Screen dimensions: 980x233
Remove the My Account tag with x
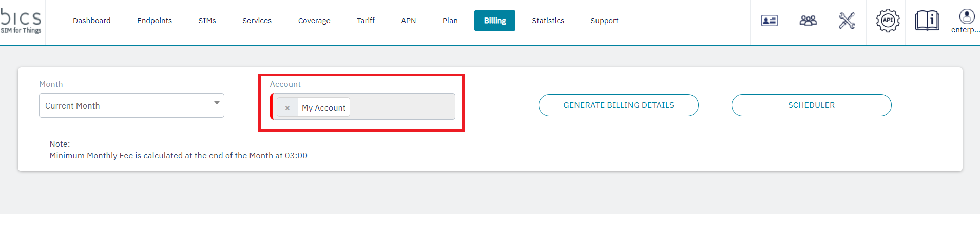pyautogui.click(x=287, y=107)
